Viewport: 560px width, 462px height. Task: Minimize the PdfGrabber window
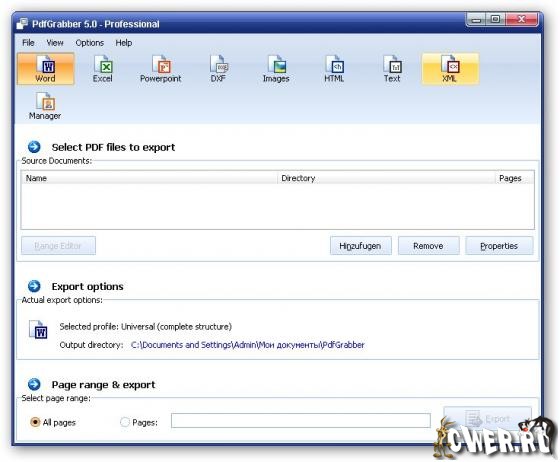[x=476, y=19]
